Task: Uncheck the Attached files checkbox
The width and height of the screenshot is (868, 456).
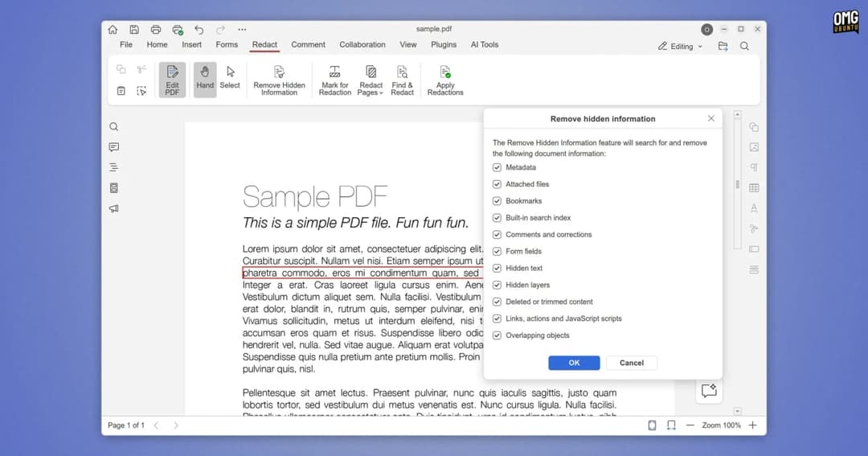Action: pyautogui.click(x=497, y=184)
